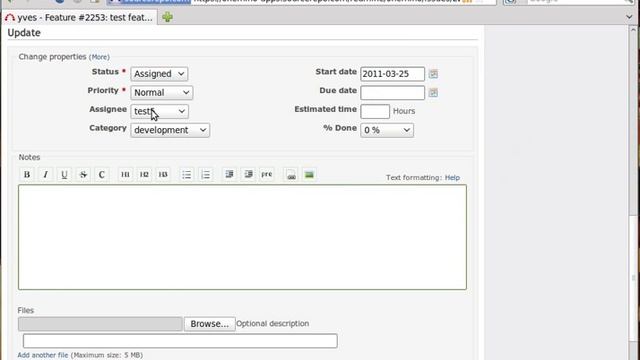Apply italic formatting in Notes toolbar
Image resolution: width=640 pixels, height=360 pixels.
(x=46, y=175)
